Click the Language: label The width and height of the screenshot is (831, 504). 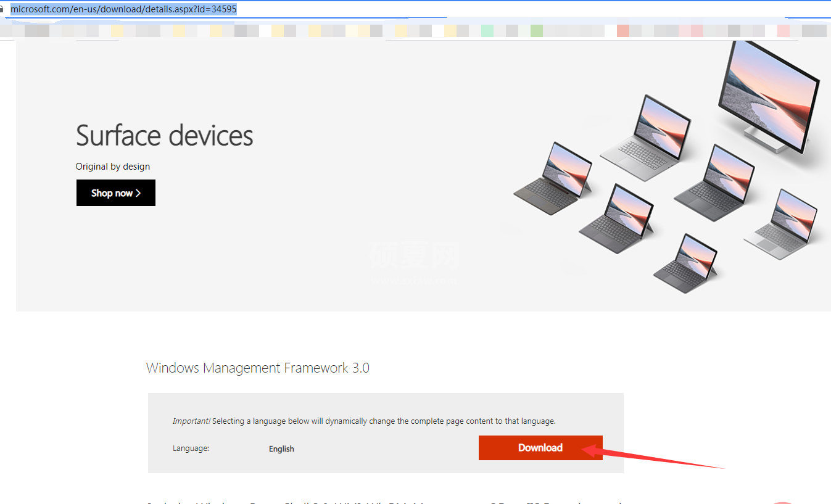(x=191, y=448)
